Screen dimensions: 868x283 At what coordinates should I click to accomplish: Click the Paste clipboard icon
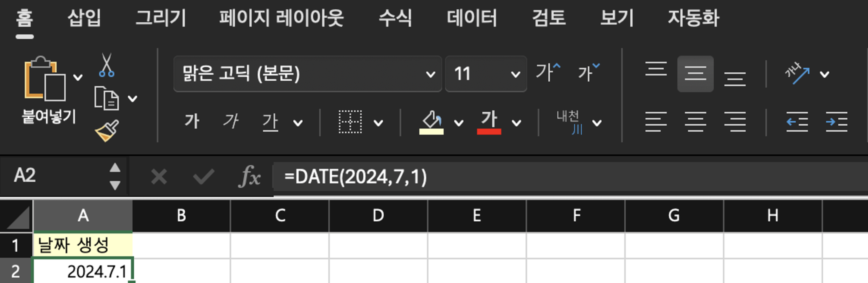point(45,78)
